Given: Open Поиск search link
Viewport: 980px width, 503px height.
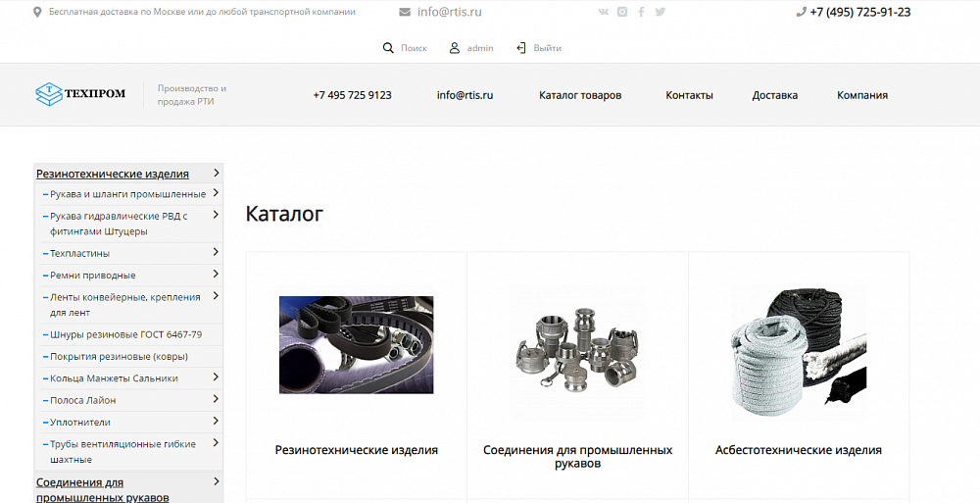Looking at the screenshot, I should [x=414, y=48].
